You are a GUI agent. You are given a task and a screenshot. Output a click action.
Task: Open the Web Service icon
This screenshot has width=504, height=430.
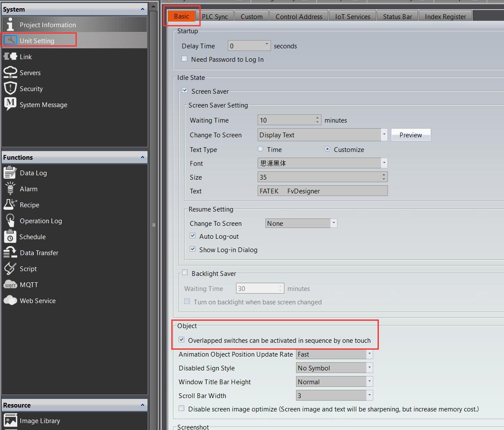pos(10,300)
